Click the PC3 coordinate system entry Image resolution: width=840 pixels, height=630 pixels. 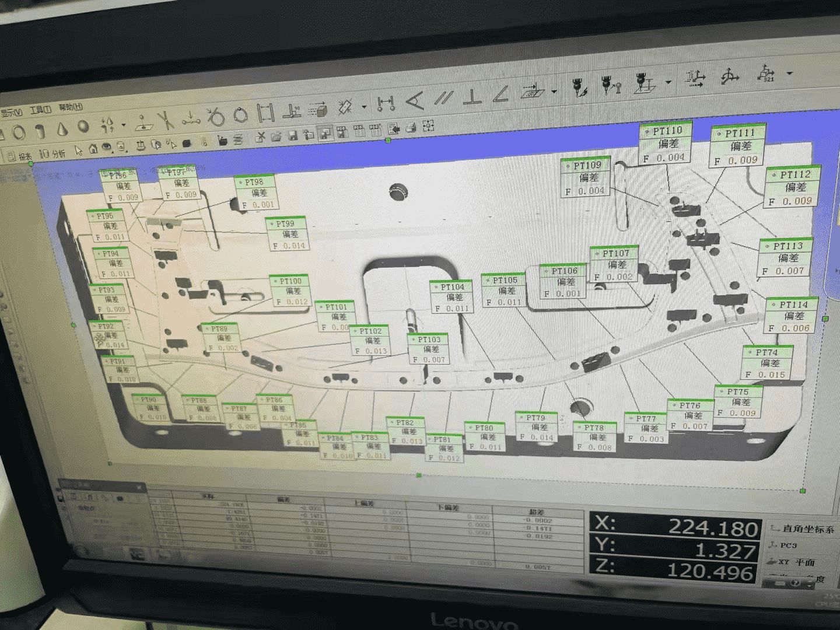pos(783,545)
